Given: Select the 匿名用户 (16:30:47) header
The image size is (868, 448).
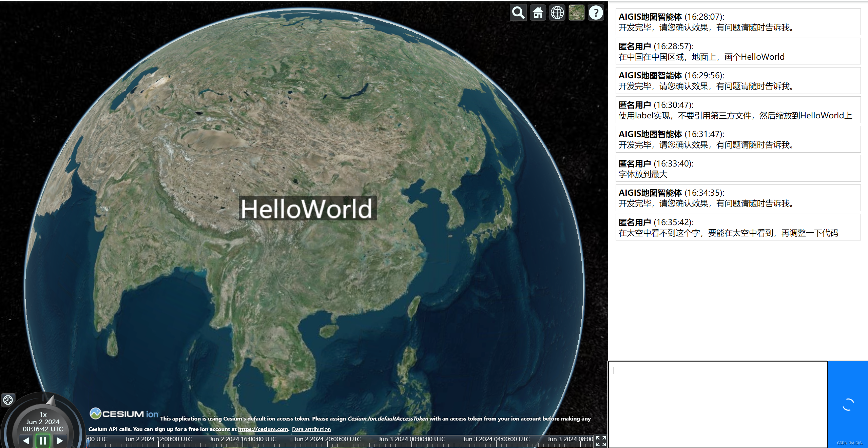Looking at the screenshot, I should tap(656, 105).
